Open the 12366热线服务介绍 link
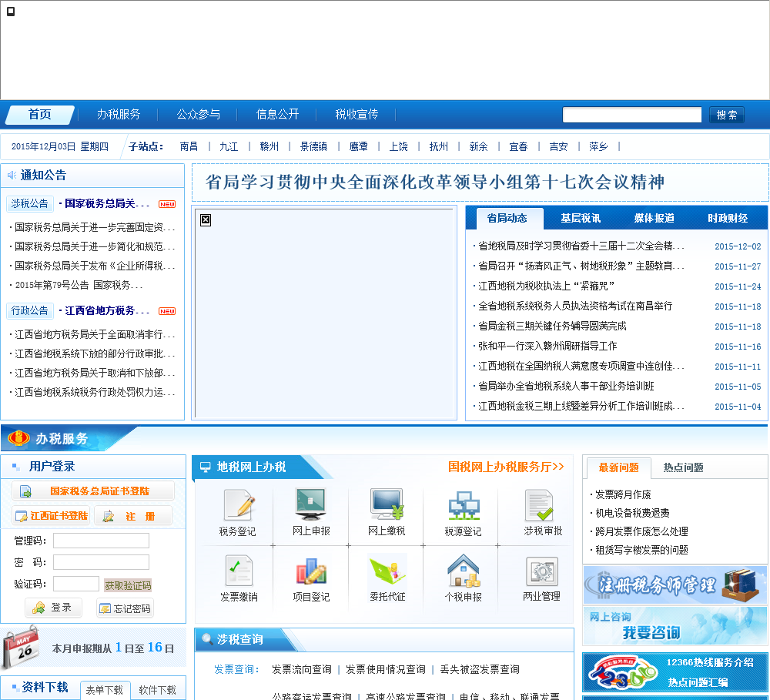The image size is (770, 700). 710,662
